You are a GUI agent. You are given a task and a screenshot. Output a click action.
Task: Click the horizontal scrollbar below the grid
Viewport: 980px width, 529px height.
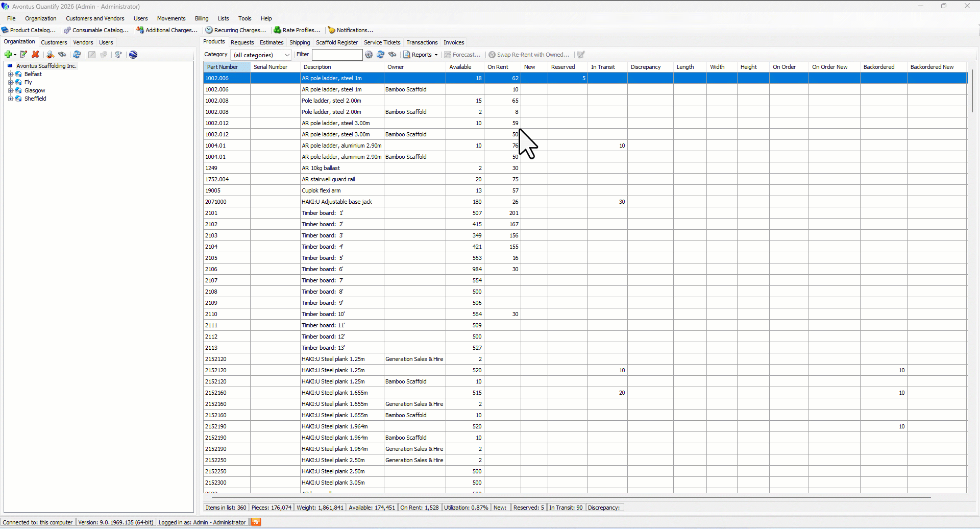tap(571, 496)
